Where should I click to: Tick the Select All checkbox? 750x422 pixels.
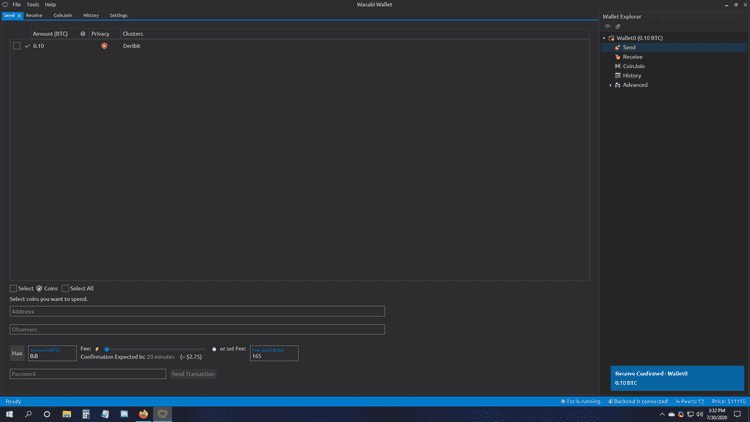(x=65, y=289)
